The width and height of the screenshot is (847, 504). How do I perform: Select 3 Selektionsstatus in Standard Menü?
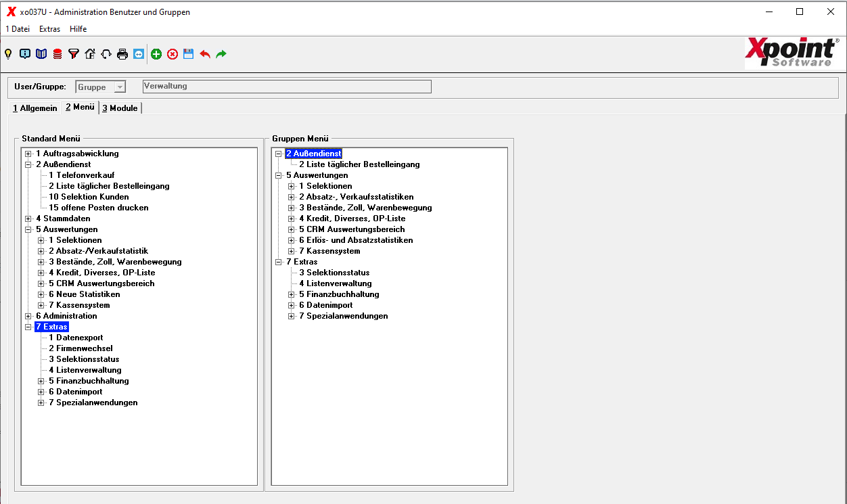point(84,359)
